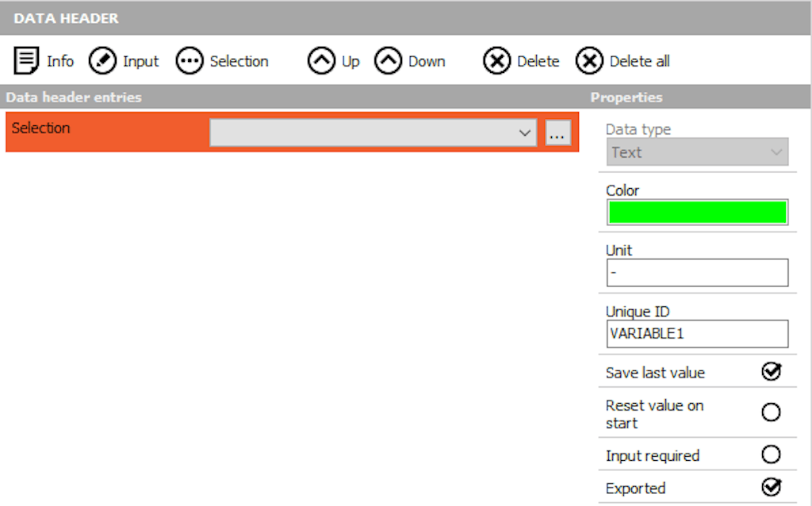Image resolution: width=812 pixels, height=506 pixels.
Task: Click the Down arrow circle icon
Action: pos(388,60)
